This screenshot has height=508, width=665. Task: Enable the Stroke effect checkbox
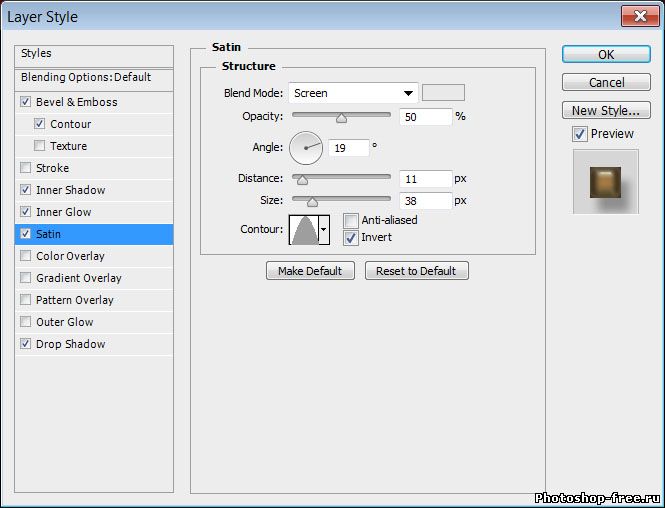[x=25, y=168]
